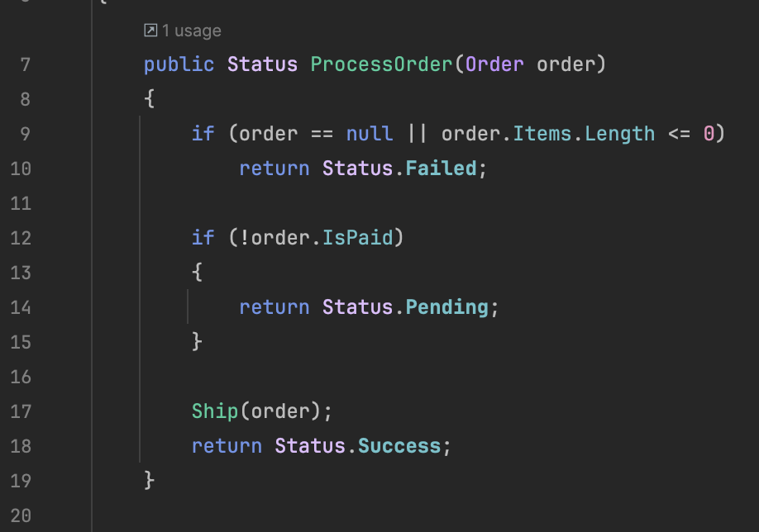The height and width of the screenshot is (532, 759).
Task: Place cursor on the null keyword
Action: tap(370, 134)
